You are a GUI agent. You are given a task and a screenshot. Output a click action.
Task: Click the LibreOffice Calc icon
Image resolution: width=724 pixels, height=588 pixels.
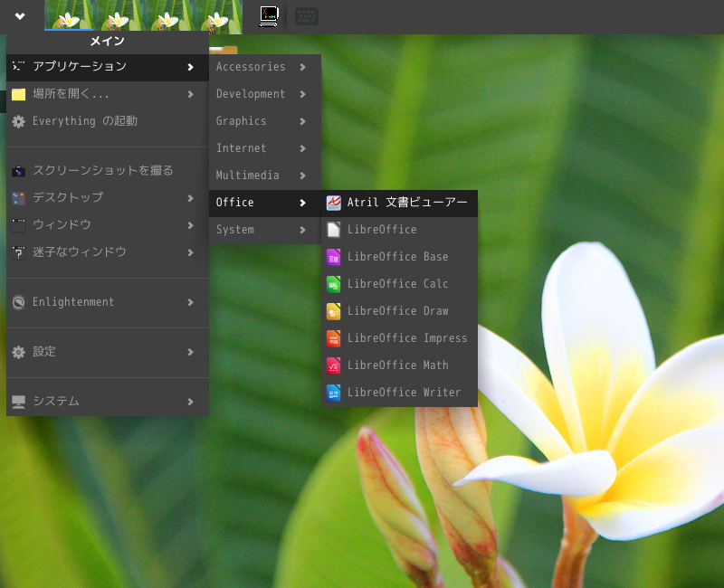click(x=334, y=284)
